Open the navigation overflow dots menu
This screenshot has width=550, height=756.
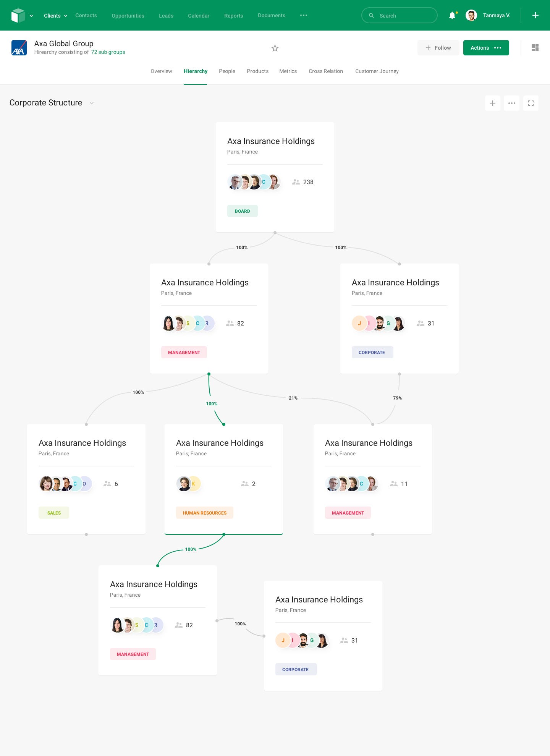pos(304,15)
